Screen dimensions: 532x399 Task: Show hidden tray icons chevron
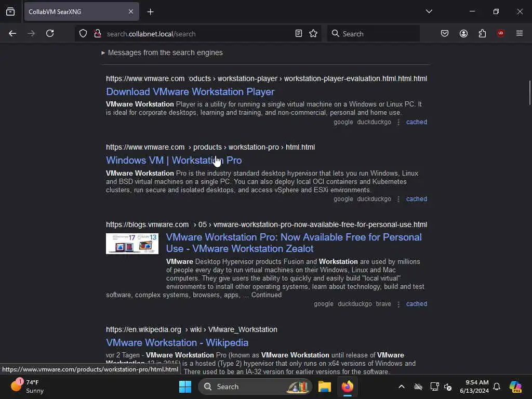point(402,387)
